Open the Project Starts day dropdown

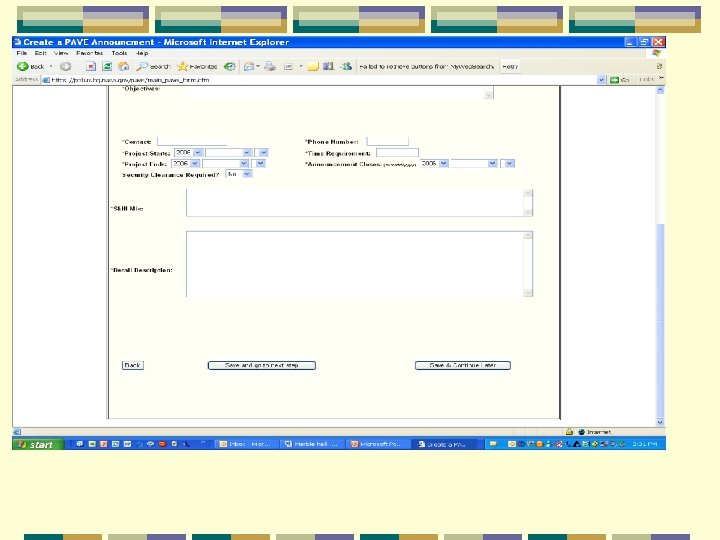tap(261, 152)
